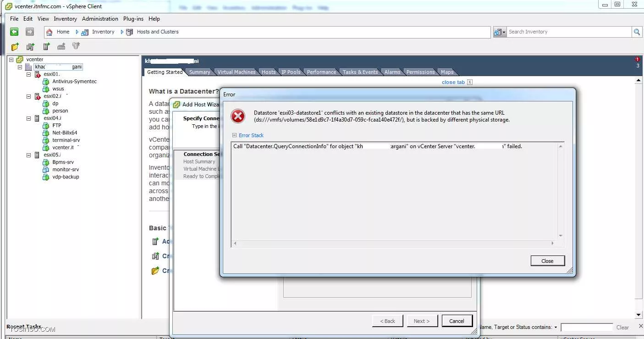Collapse the vcenter root tree node
The width and height of the screenshot is (644, 339).
coord(11,60)
